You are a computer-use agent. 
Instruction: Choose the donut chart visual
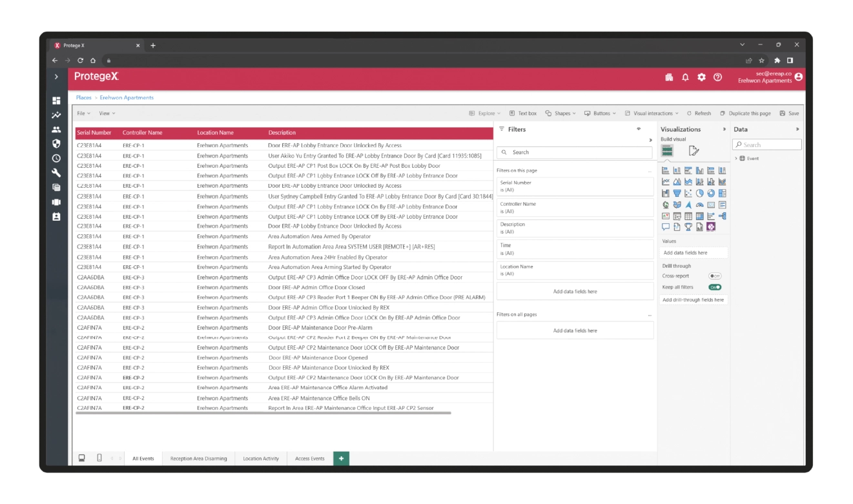[x=711, y=193]
